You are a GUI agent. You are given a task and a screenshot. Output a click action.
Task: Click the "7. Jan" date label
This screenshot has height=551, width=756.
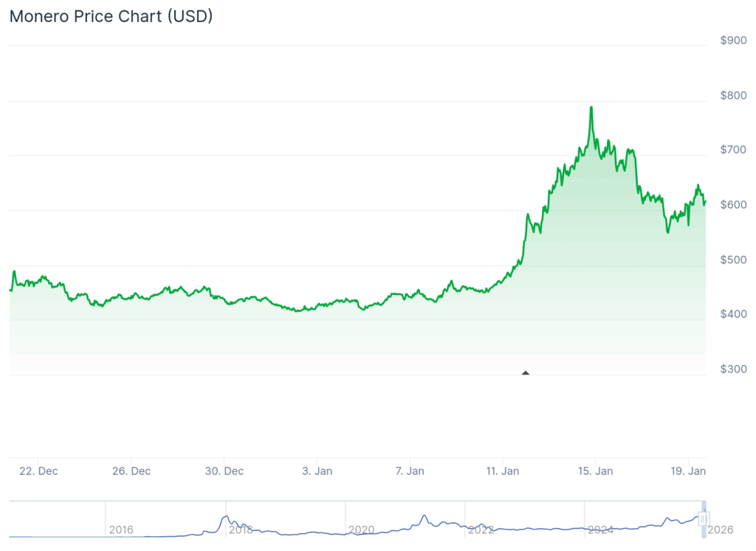point(410,471)
